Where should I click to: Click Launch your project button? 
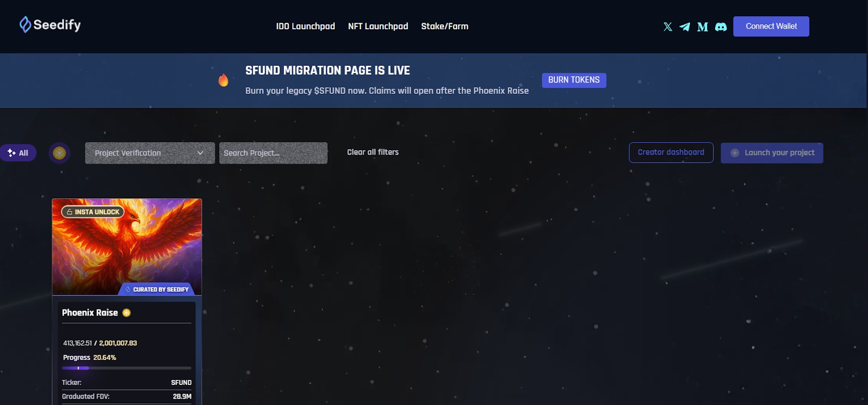click(x=772, y=153)
